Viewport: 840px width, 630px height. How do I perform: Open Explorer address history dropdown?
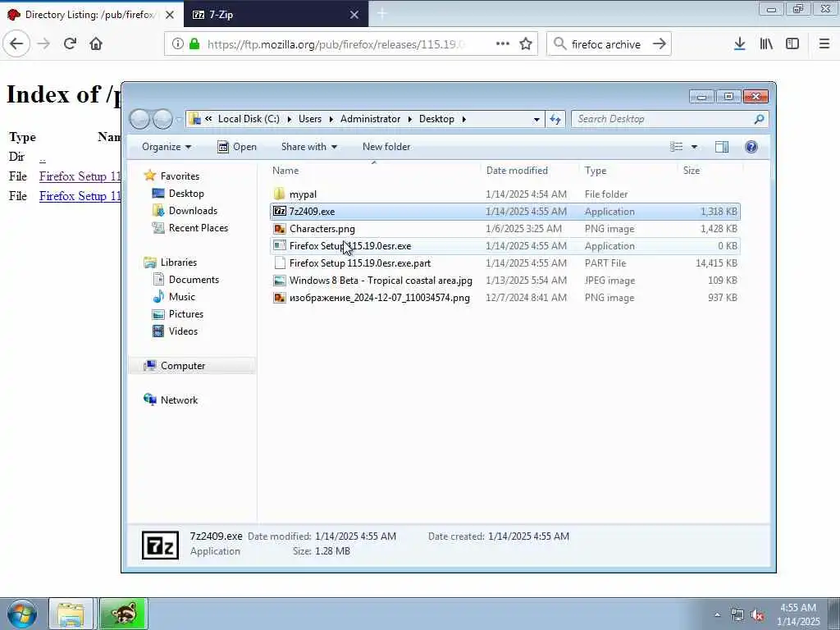536,119
